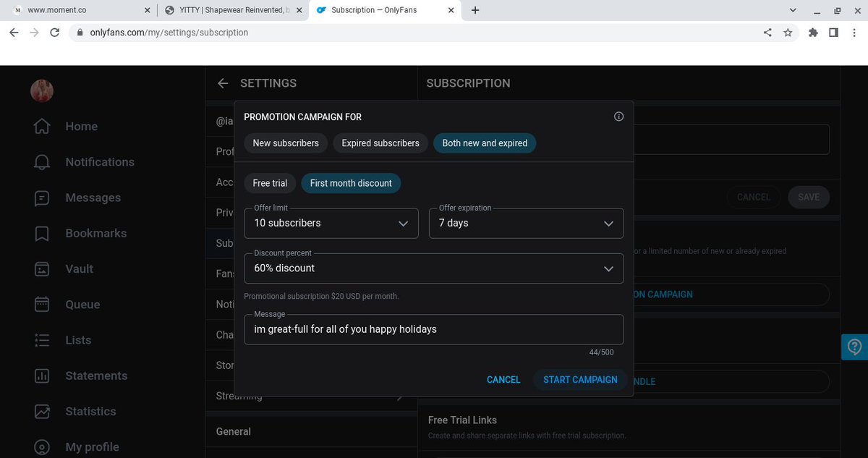Open Home text in the sidebar menu
This screenshot has height=458, width=868.
(82, 127)
